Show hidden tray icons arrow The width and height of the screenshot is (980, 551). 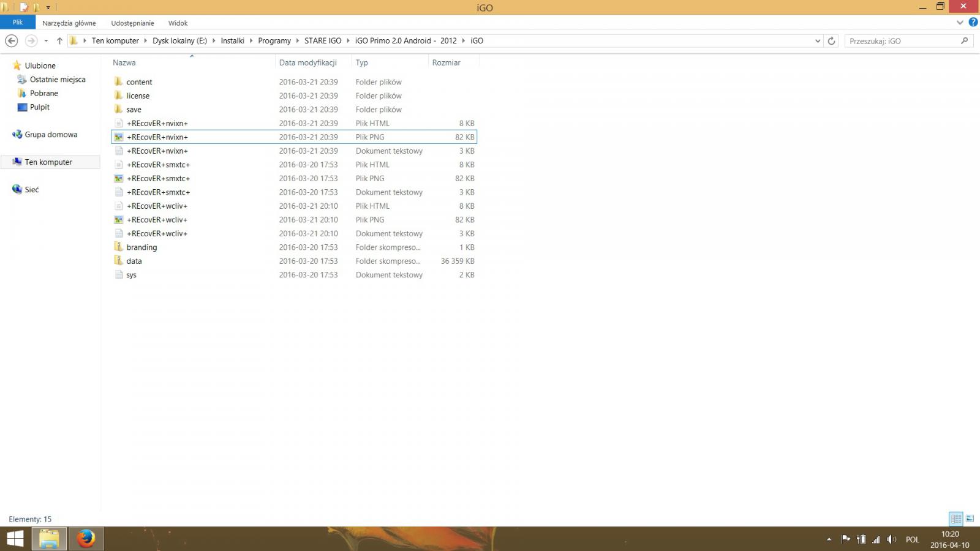(x=829, y=539)
